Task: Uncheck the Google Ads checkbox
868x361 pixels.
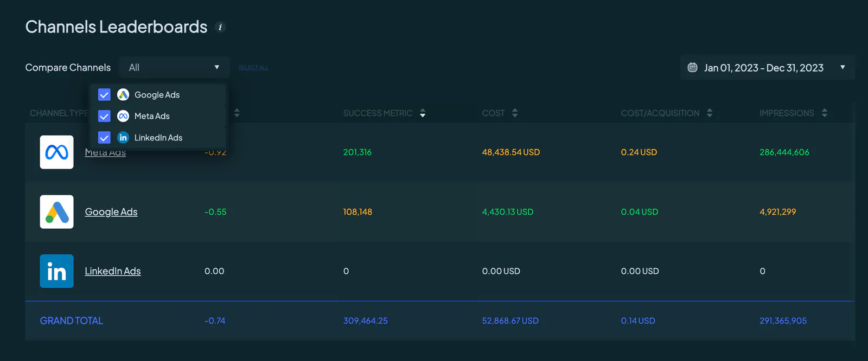Action: click(104, 95)
